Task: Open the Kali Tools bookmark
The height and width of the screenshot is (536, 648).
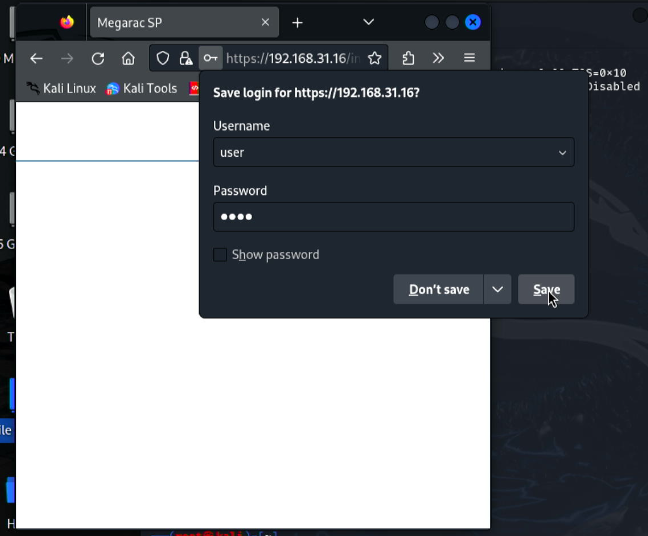Action: 141,88
